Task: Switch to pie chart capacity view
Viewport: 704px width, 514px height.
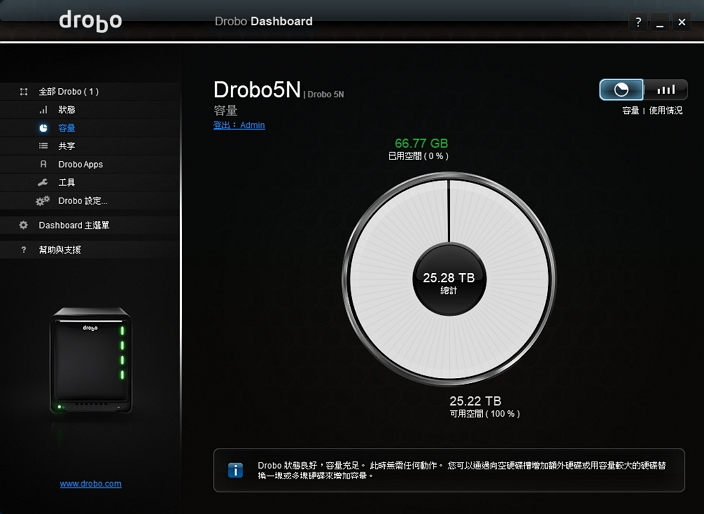Action: (x=621, y=90)
